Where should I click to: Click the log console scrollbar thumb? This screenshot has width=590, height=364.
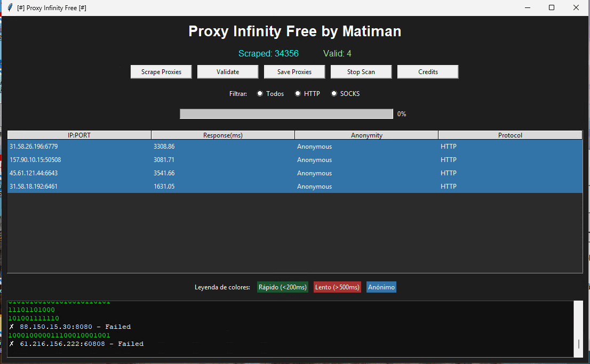point(578,344)
